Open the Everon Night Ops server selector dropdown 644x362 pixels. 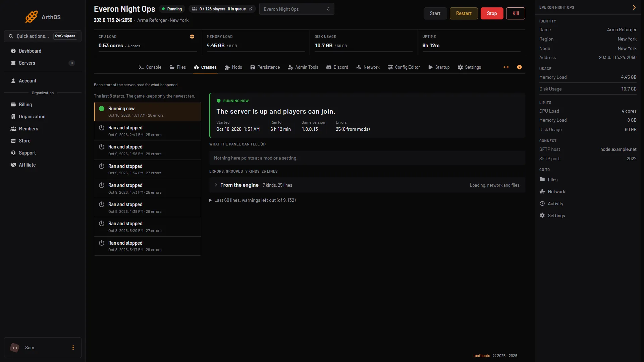[297, 9]
